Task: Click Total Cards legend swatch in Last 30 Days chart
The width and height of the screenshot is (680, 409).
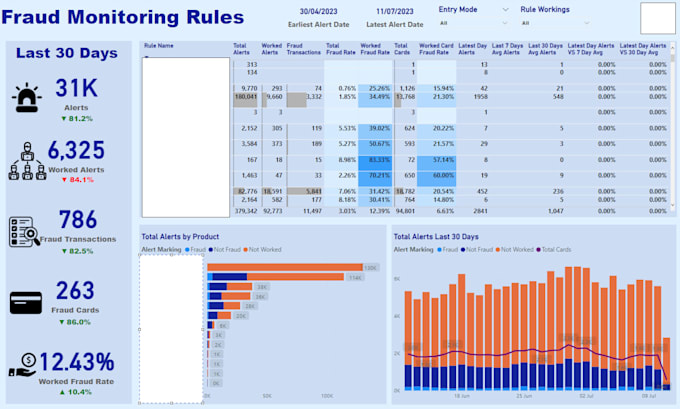Action: 539,249
